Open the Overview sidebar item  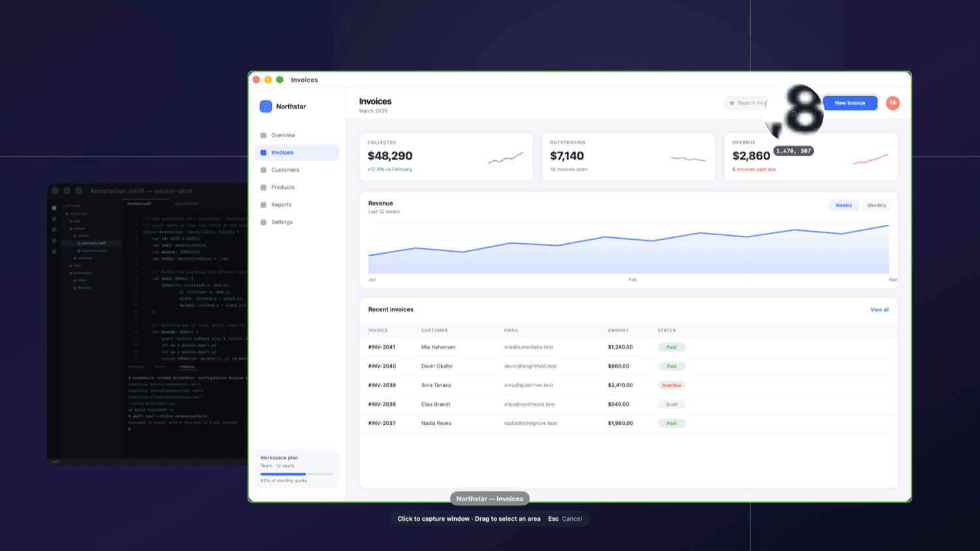[x=297, y=135]
